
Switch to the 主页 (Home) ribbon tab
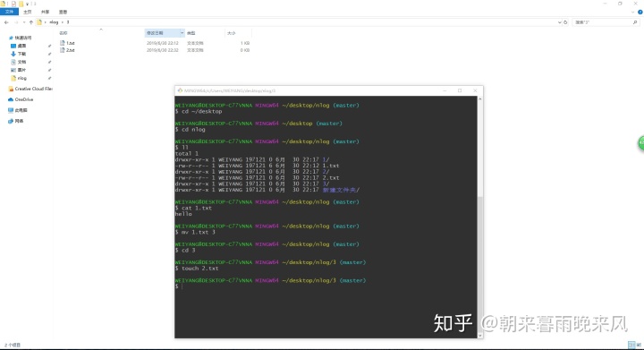[28, 12]
